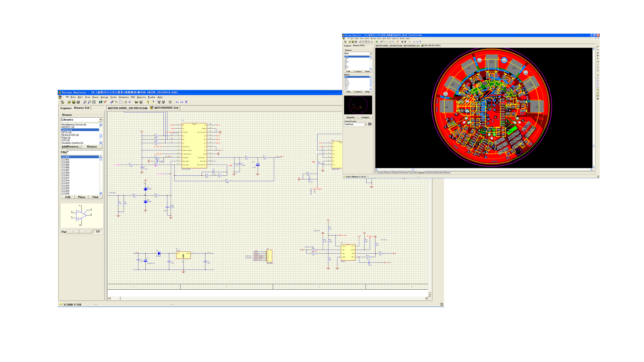Viewport: 644px width, 362px height.
Task: Click PCB mini-view preview thumbnail
Action: click(x=358, y=105)
